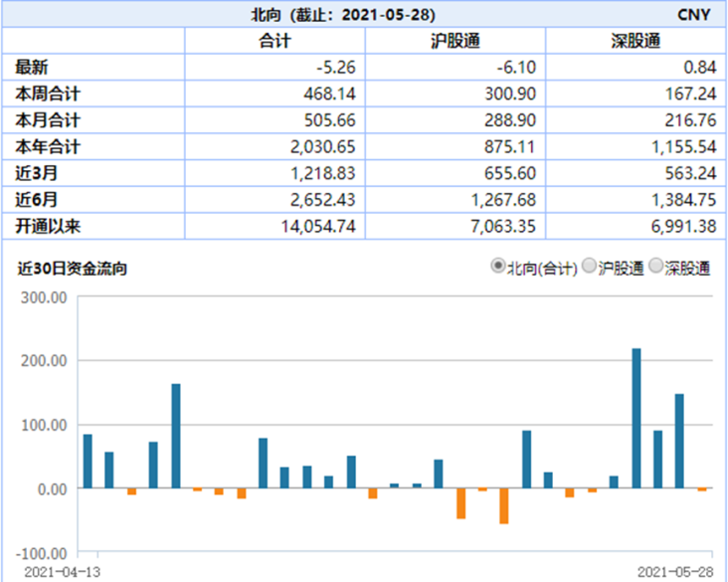
Task: Select the 开通以来 row label
Action: (47, 226)
